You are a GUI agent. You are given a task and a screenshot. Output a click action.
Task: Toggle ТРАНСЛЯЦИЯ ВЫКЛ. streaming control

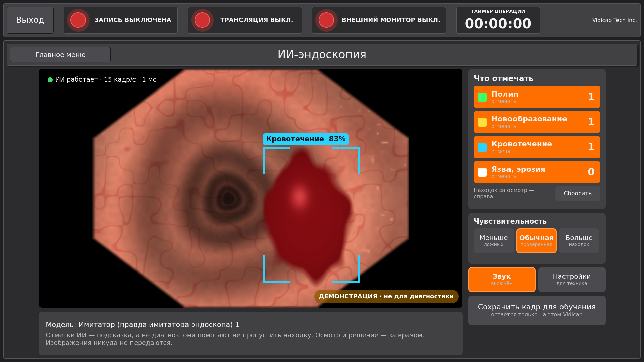point(245,20)
